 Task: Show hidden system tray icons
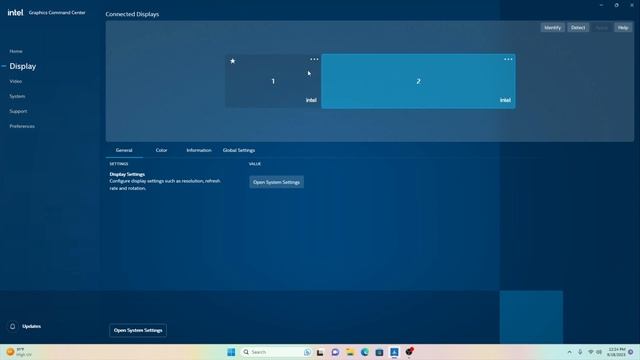tap(569, 352)
